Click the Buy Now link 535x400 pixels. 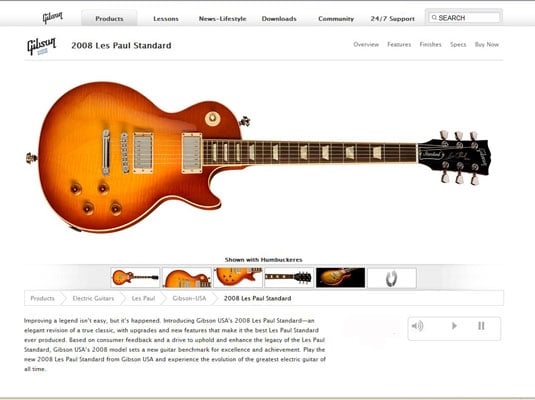pos(487,44)
